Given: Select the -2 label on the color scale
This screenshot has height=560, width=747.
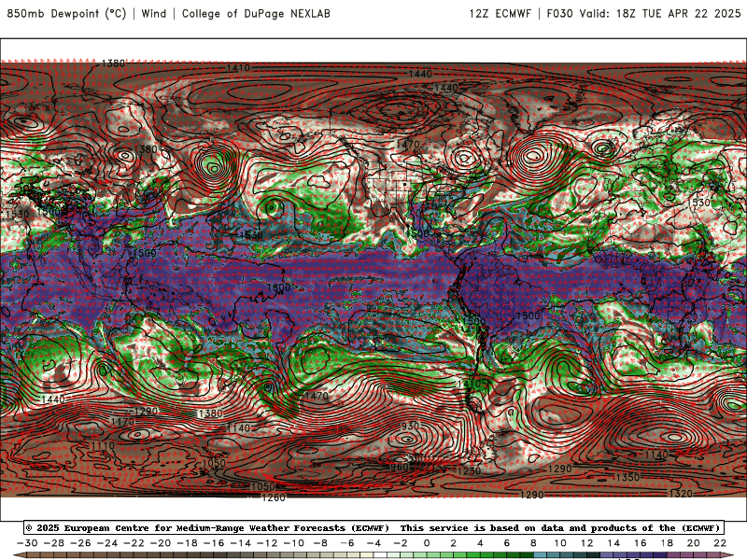Looking at the screenshot, I should tap(401, 543).
